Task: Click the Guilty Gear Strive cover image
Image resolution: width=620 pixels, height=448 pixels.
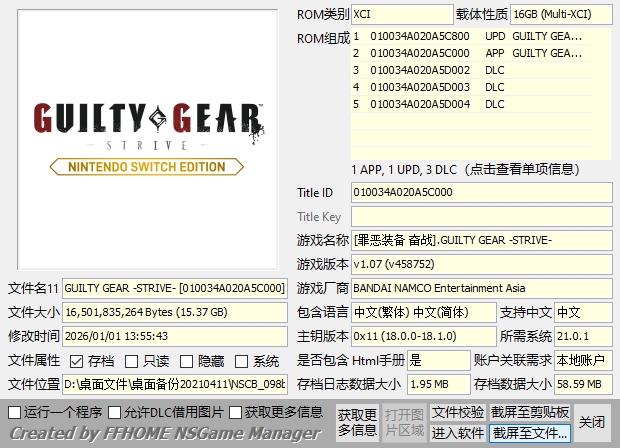Action: [x=147, y=140]
